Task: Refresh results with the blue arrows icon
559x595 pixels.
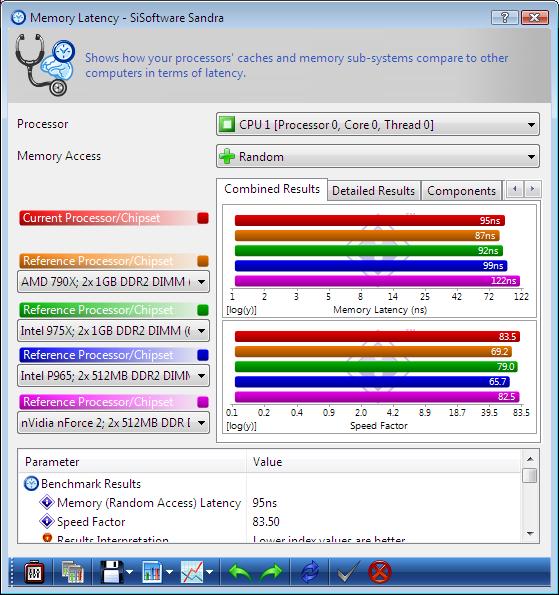Action: pos(310,572)
